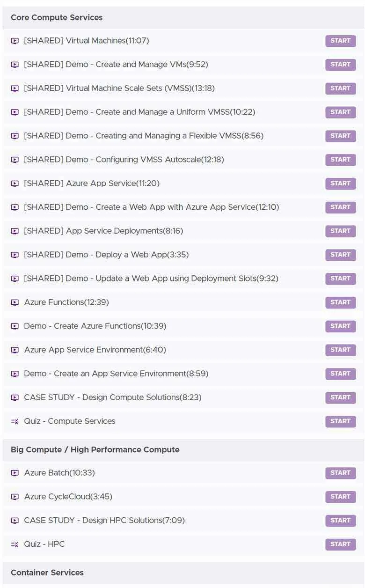
Task: Click quiz icon beside Quiz - Compute Services
Action: [x=15, y=422]
